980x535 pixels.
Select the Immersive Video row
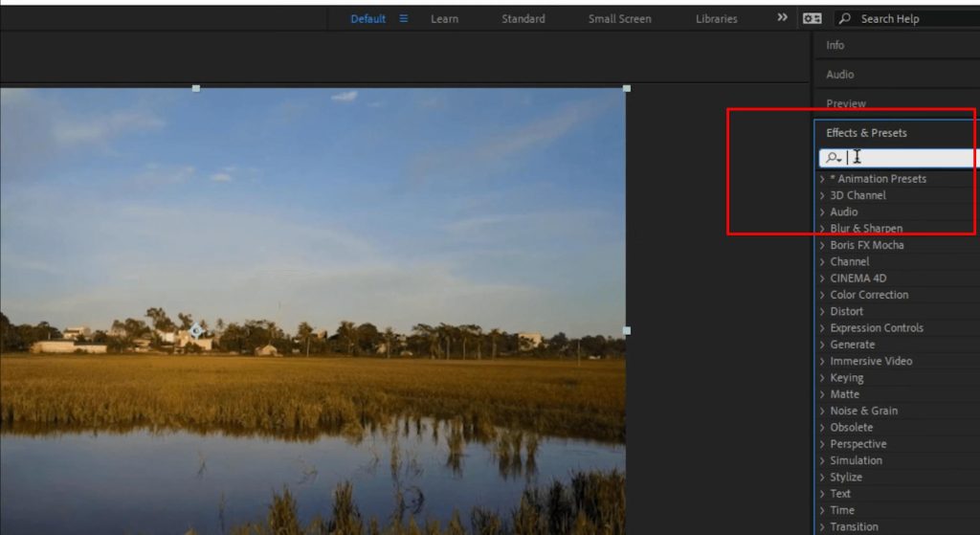(899, 361)
